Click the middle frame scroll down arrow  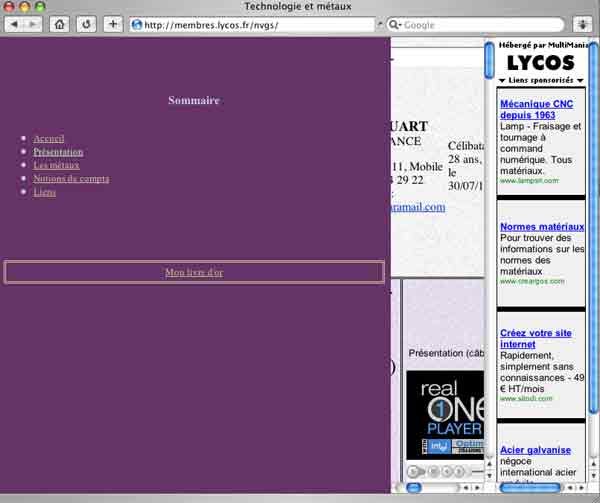pyautogui.click(x=489, y=475)
